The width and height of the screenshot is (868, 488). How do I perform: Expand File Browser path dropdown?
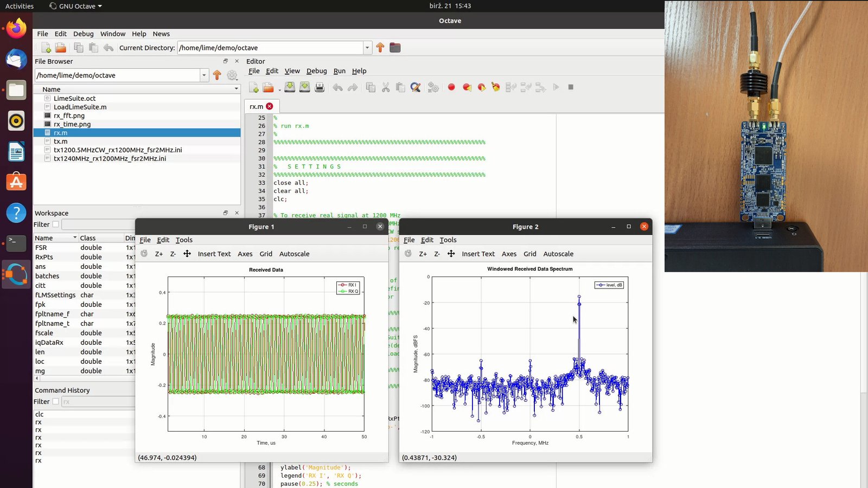click(204, 75)
